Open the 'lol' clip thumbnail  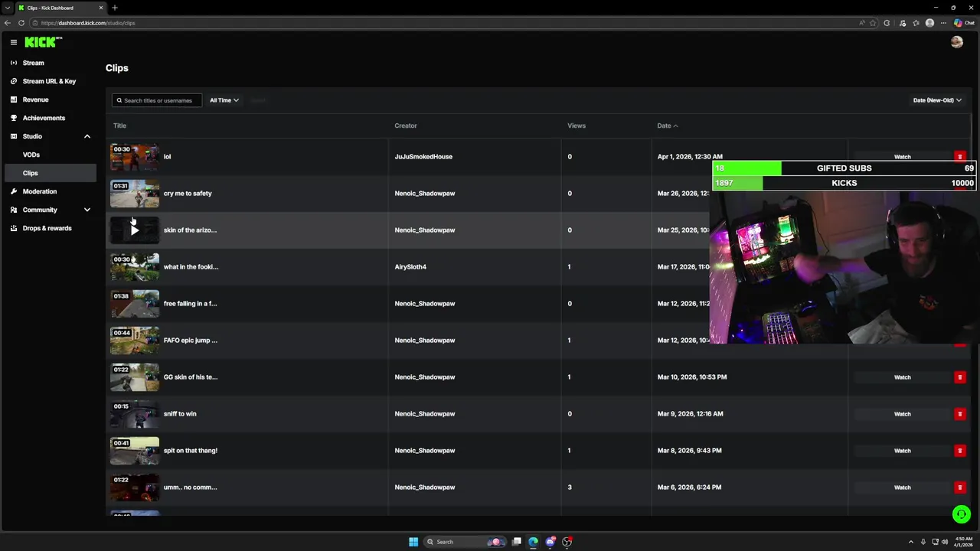click(x=135, y=156)
